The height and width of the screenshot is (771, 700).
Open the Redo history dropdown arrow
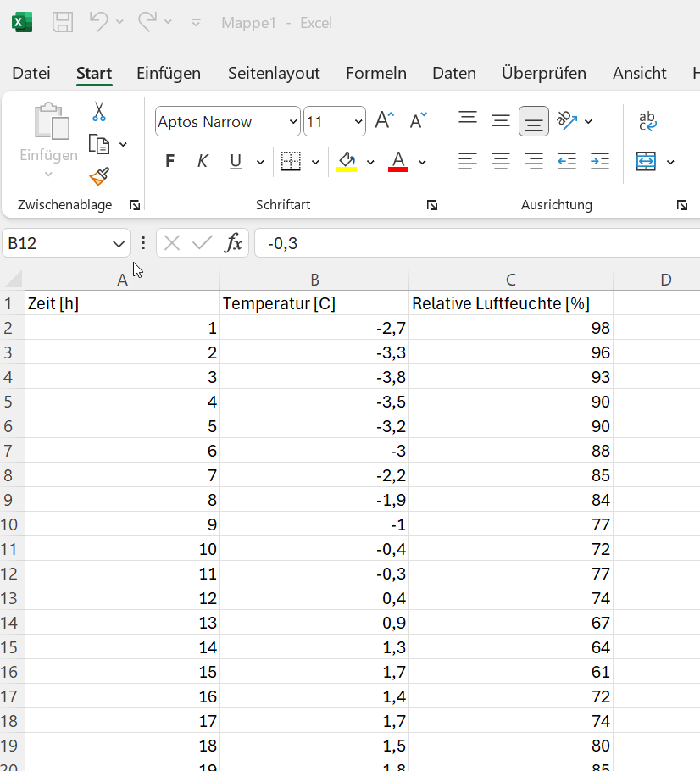168,22
